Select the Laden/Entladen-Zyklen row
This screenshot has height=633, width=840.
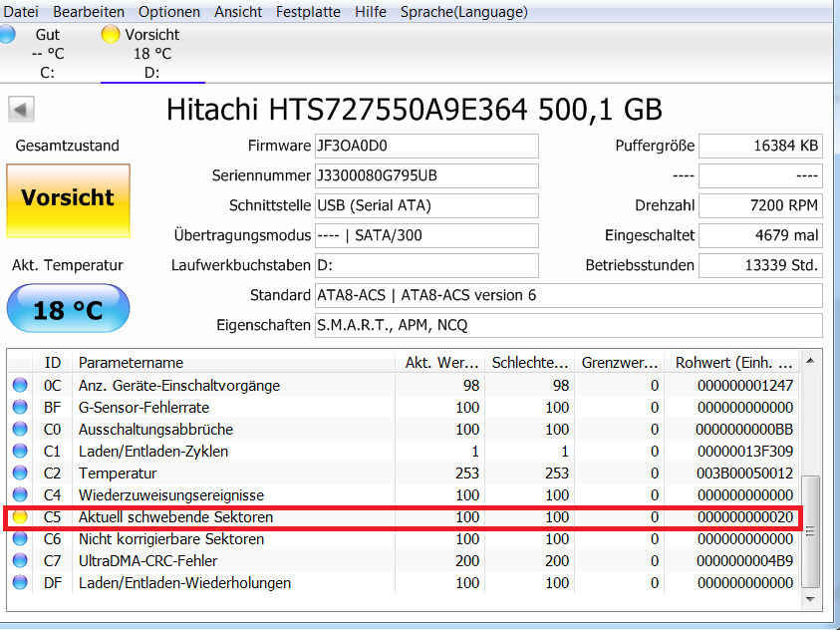coord(403,452)
